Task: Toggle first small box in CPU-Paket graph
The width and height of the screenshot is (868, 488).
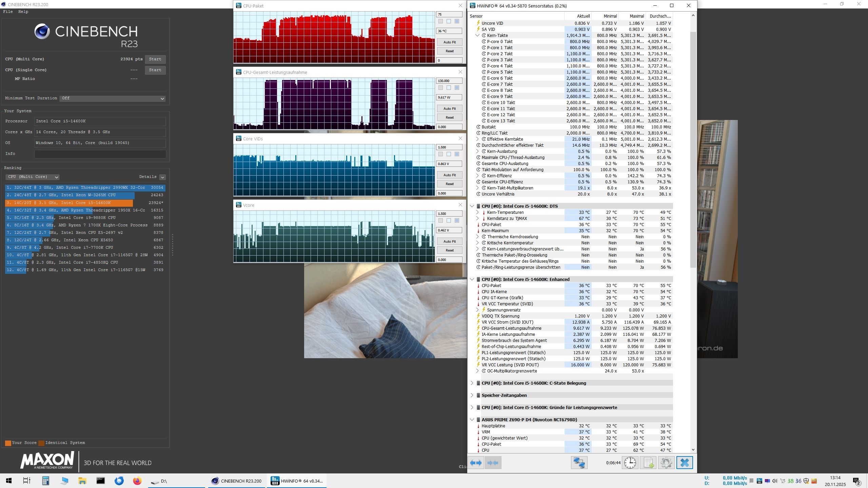Action: pyautogui.click(x=440, y=21)
